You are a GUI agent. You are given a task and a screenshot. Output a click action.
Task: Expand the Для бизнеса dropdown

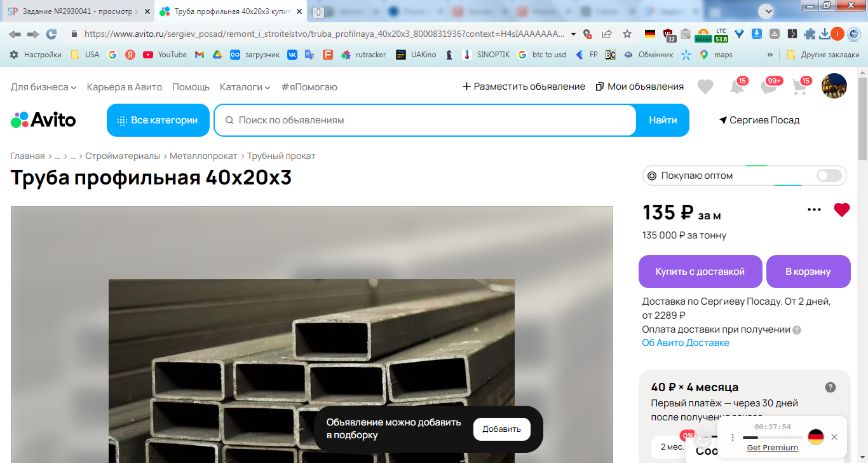[x=44, y=86]
